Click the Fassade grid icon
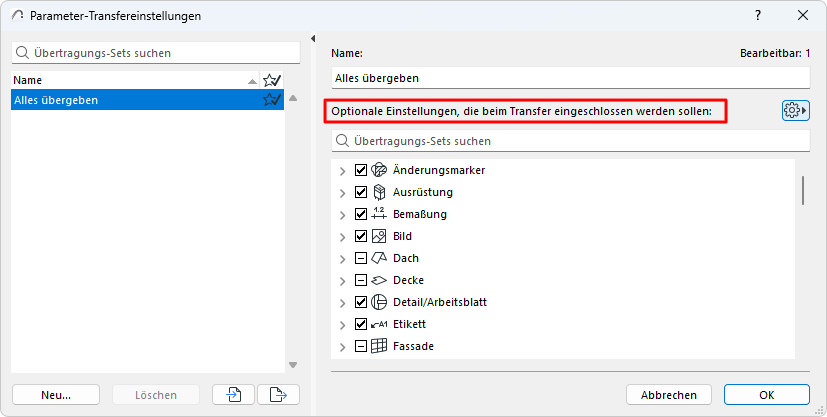Image resolution: width=827 pixels, height=417 pixels. [x=379, y=346]
